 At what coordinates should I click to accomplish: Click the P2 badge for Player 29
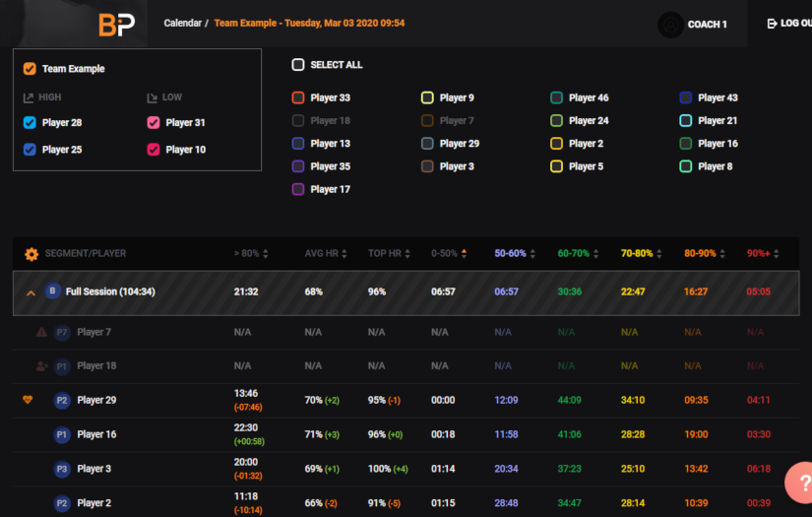62,401
